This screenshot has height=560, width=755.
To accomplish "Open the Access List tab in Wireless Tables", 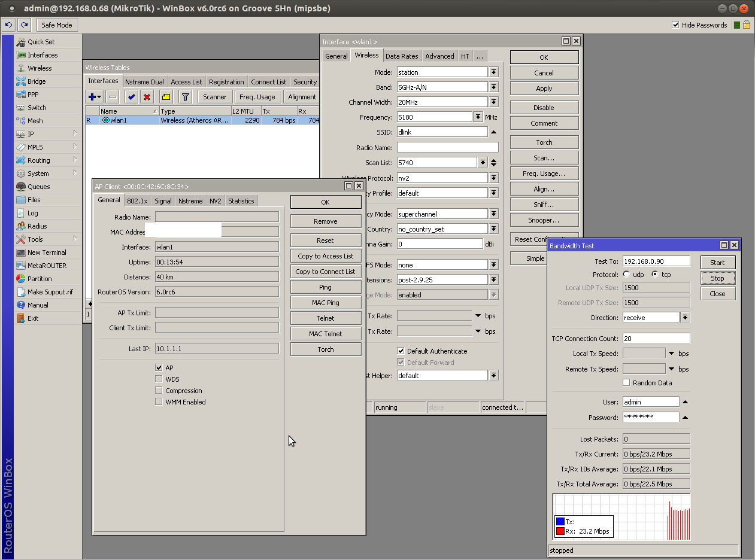I will click(x=186, y=82).
